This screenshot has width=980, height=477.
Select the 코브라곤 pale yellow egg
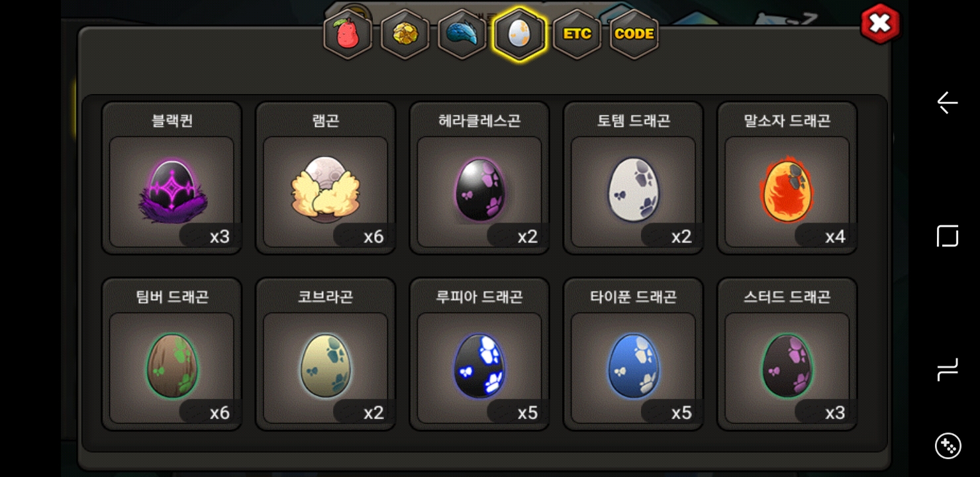pyautogui.click(x=325, y=354)
